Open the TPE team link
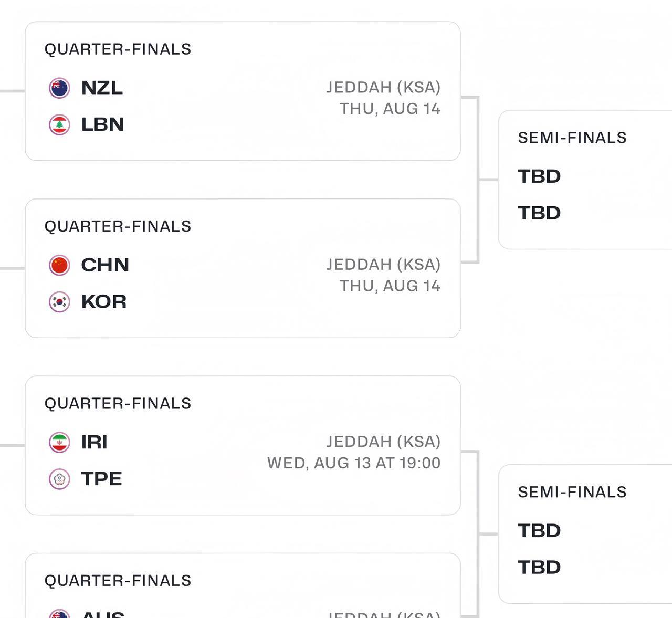The height and width of the screenshot is (618, 672). click(101, 479)
